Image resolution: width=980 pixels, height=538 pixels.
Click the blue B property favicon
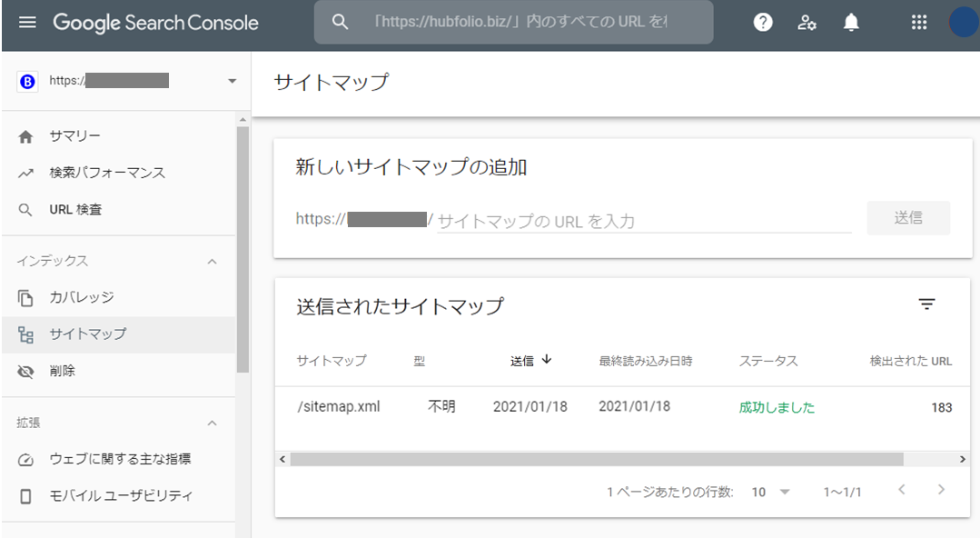(27, 81)
